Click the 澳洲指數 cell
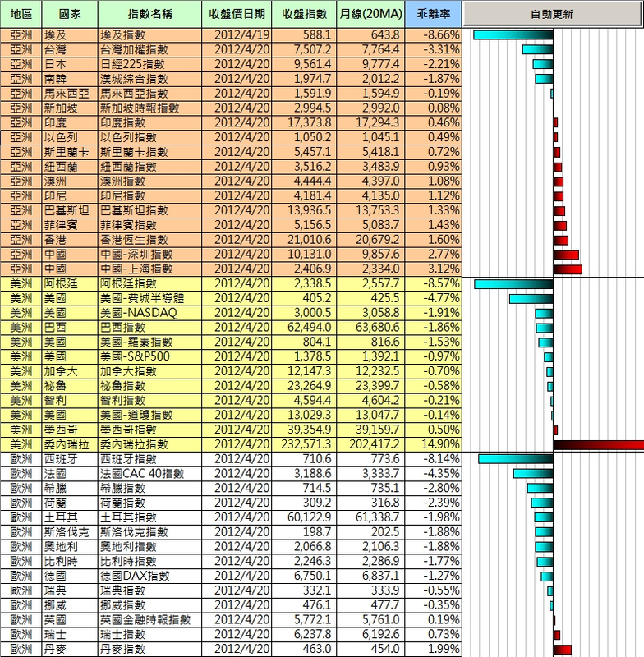Screen dimensions: 644x657 click(149, 181)
